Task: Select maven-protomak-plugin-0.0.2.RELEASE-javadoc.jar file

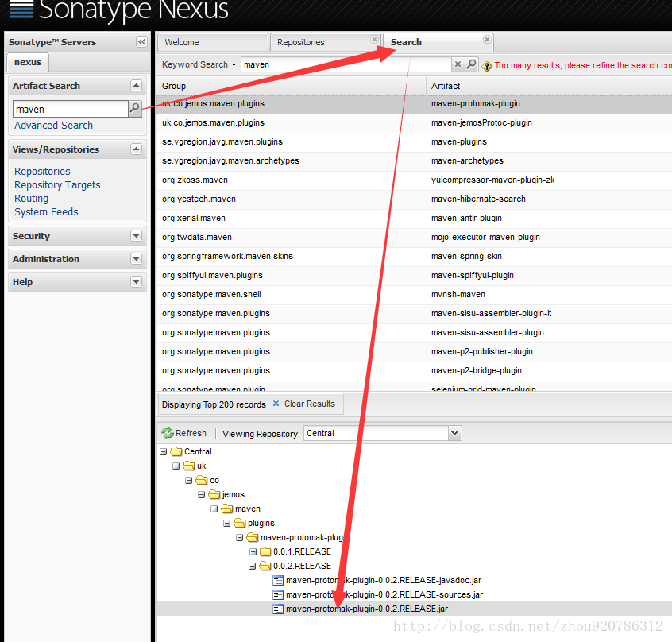Action: [x=384, y=580]
